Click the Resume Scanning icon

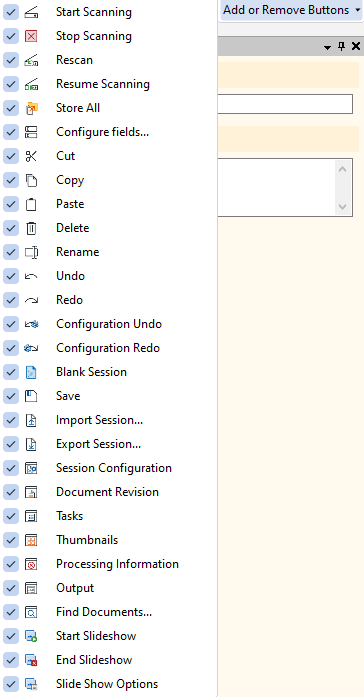pyautogui.click(x=31, y=84)
